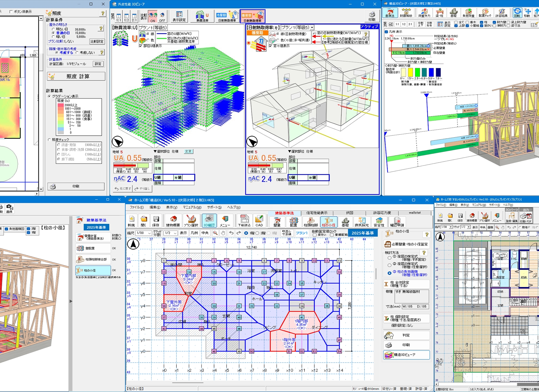Image resolution: width=539 pixels, height=392 pixels.
Task: Open プラン1(等級5) dropdown in solar gain pane
Action: [312, 28]
